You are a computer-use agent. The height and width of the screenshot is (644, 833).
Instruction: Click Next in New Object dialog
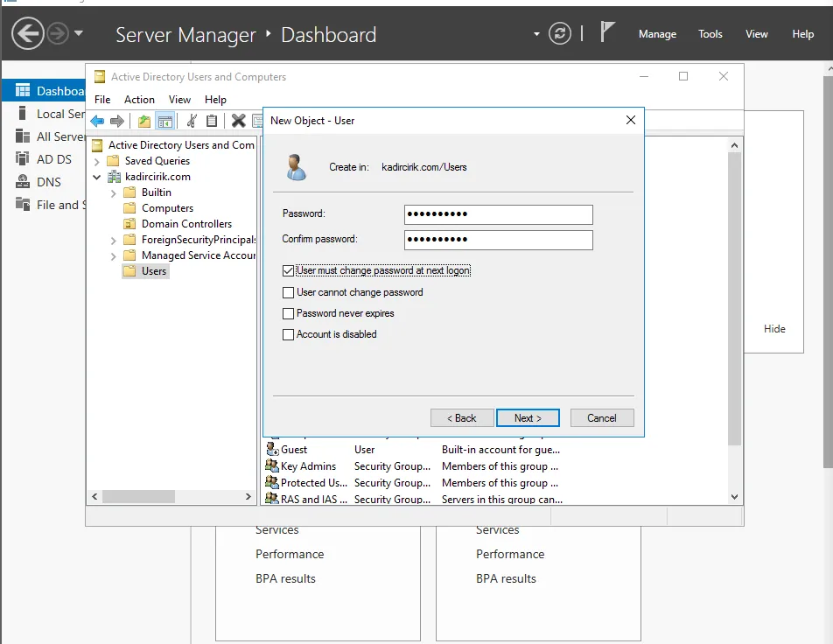point(528,417)
